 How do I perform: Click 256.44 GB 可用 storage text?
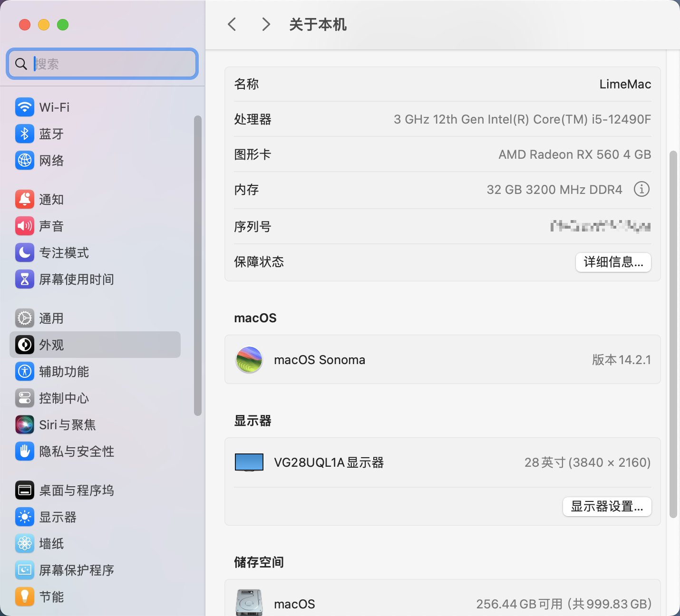tap(563, 604)
